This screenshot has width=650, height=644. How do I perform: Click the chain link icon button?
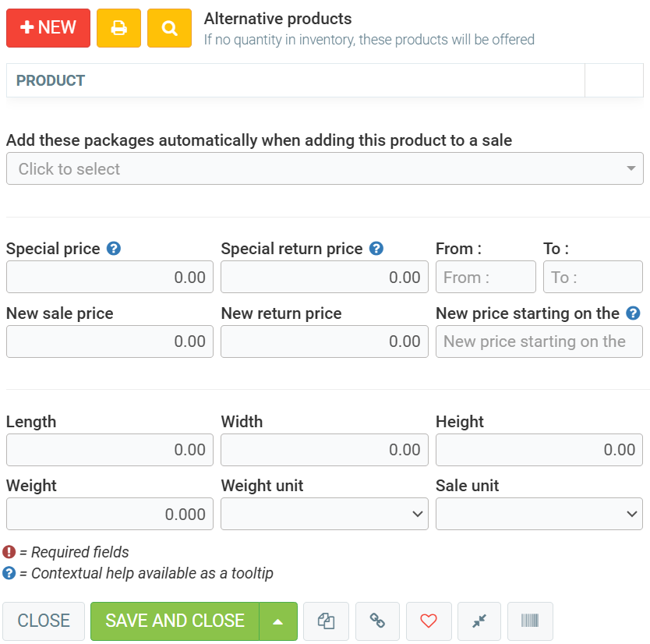[377, 621]
